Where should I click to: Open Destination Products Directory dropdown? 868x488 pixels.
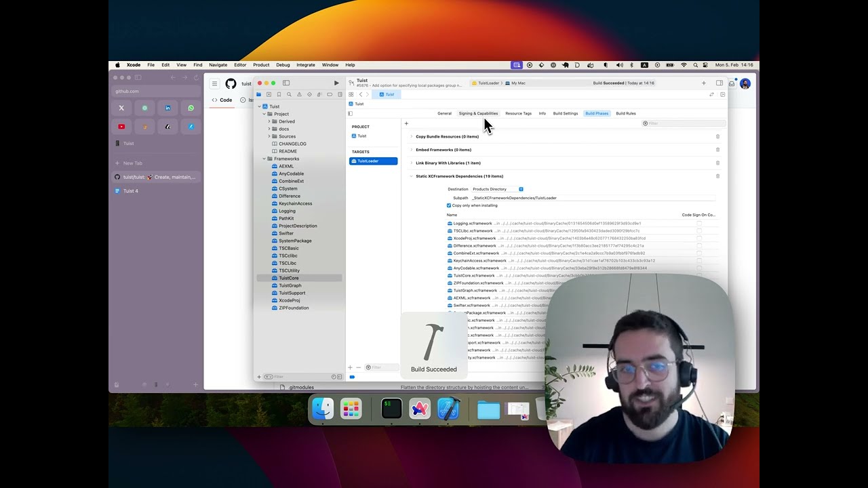498,189
